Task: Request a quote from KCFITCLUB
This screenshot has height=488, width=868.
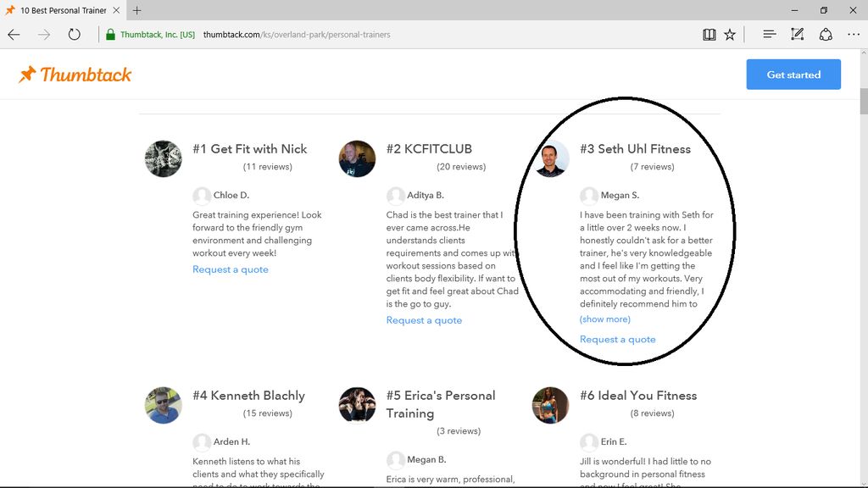Action: (424, 320)
